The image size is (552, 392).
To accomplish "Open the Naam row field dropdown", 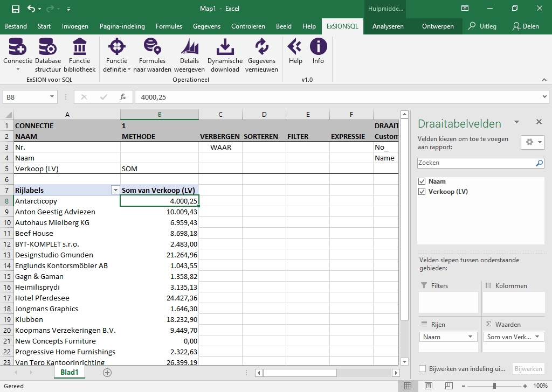I will [470, 337].
